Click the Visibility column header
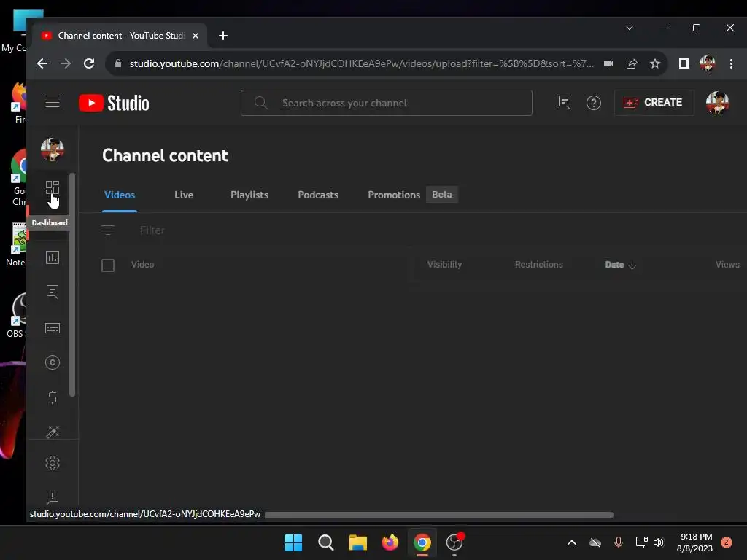Screen dimensions: 747x560 point(444,264)
